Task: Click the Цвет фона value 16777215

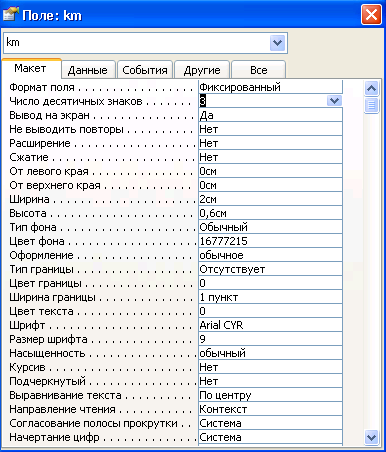Action: tap(270, 241)
